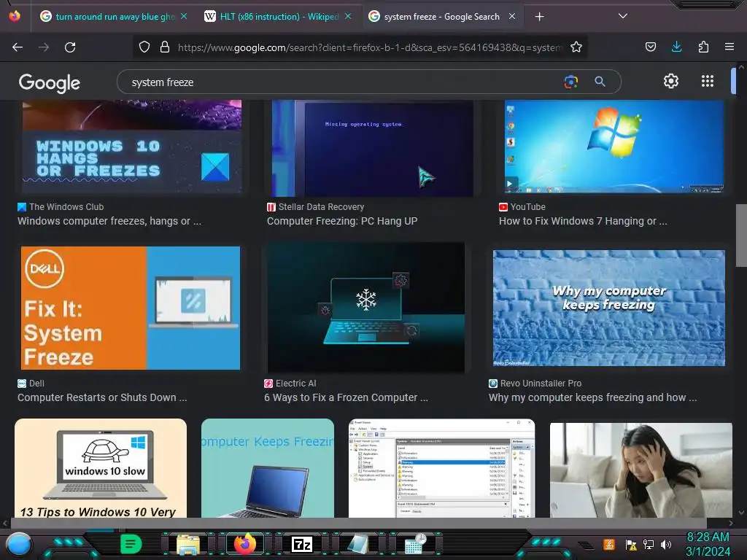The height and width of the screenshot is (560, 747).
Task: Click the Electric AI source label
Action: click(290, 384)
